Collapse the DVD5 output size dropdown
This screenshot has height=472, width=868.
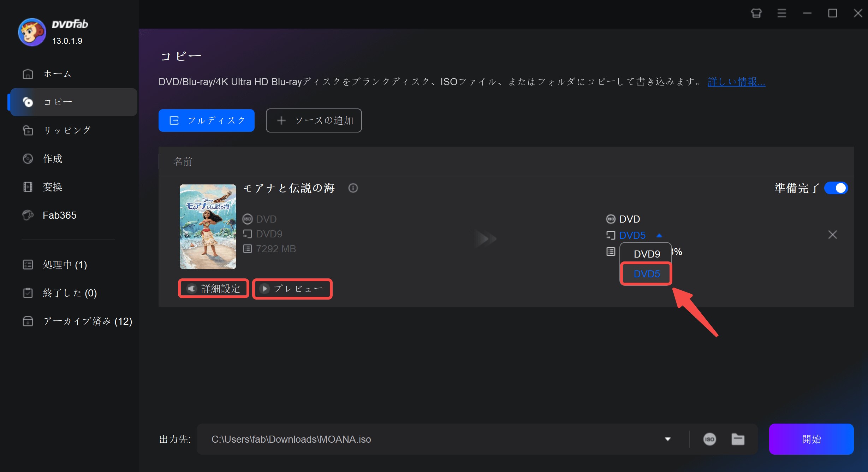coord(659,235)
